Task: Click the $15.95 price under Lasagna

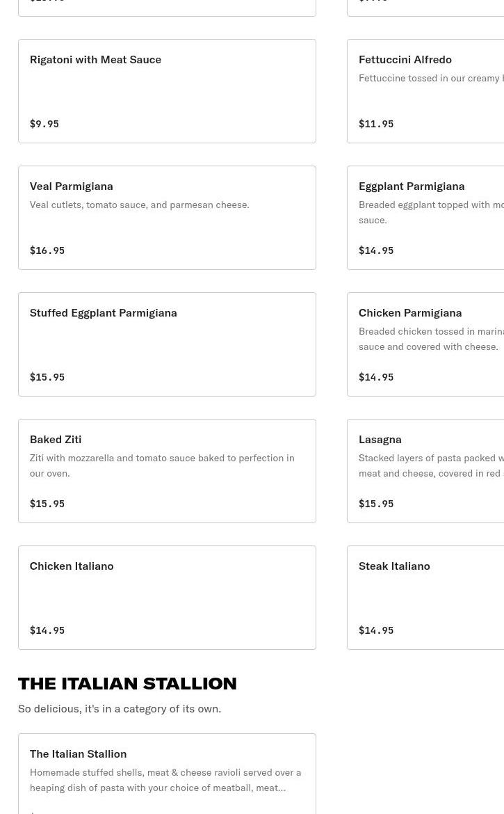Action: point(376,504)
